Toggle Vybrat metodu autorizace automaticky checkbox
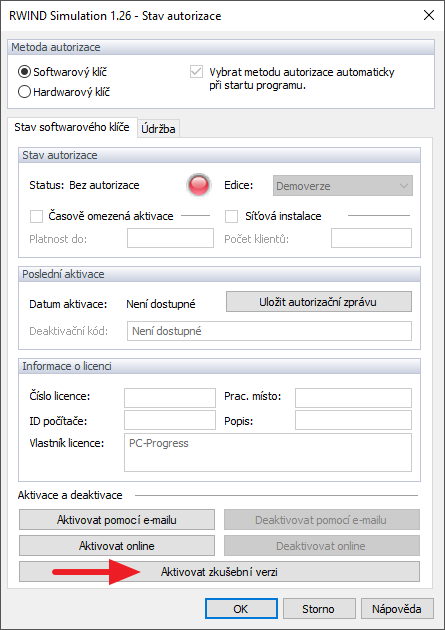This screenshot has height=630, width=445. pyautogui.click(x=196, y=72)
